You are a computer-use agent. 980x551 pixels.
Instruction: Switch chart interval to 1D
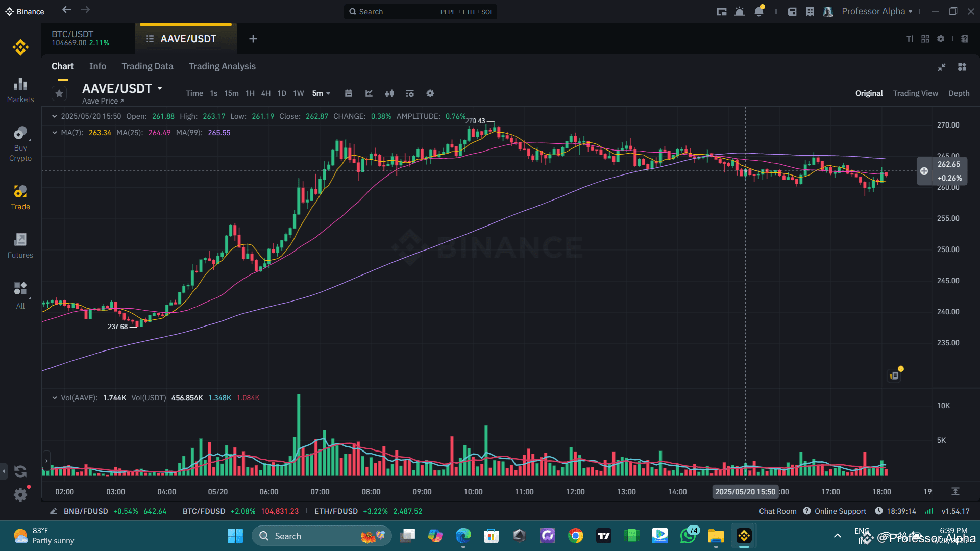pos(282,93)
